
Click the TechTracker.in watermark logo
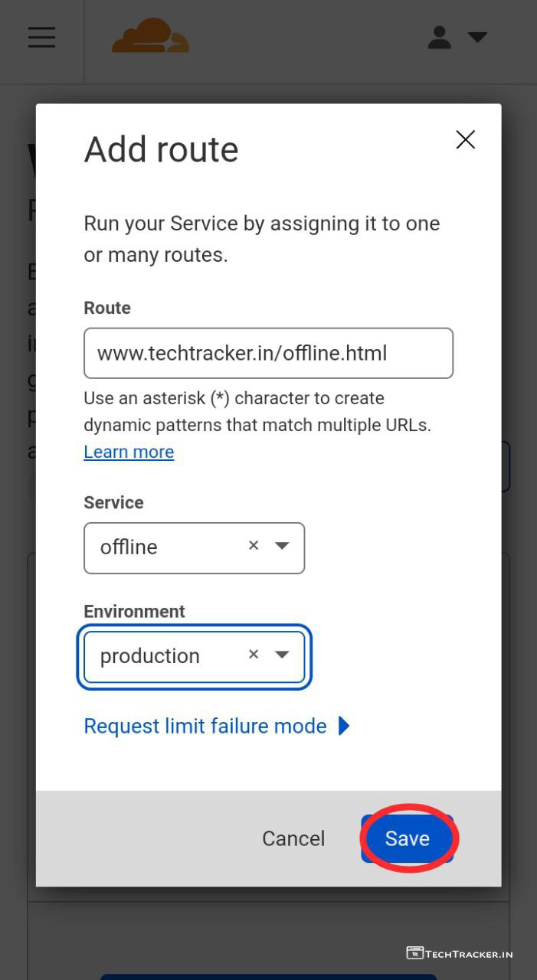pos(459,953)
